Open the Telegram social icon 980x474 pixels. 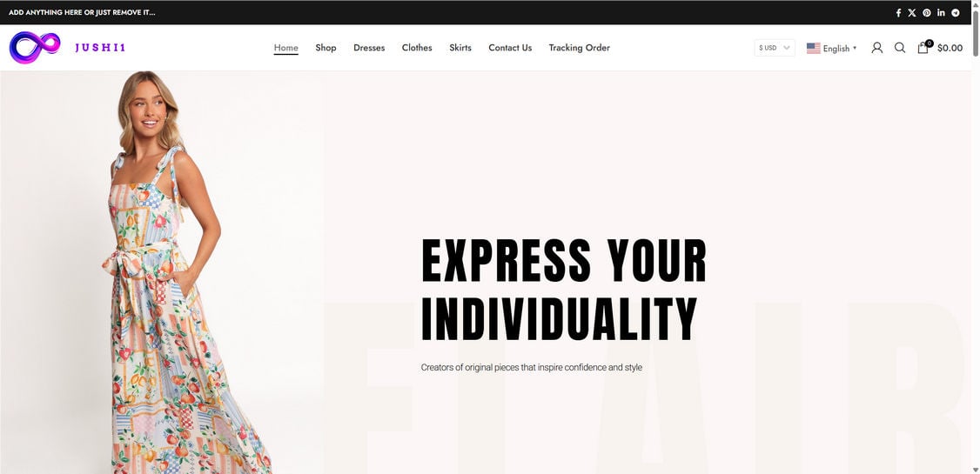tap(956, 12)
